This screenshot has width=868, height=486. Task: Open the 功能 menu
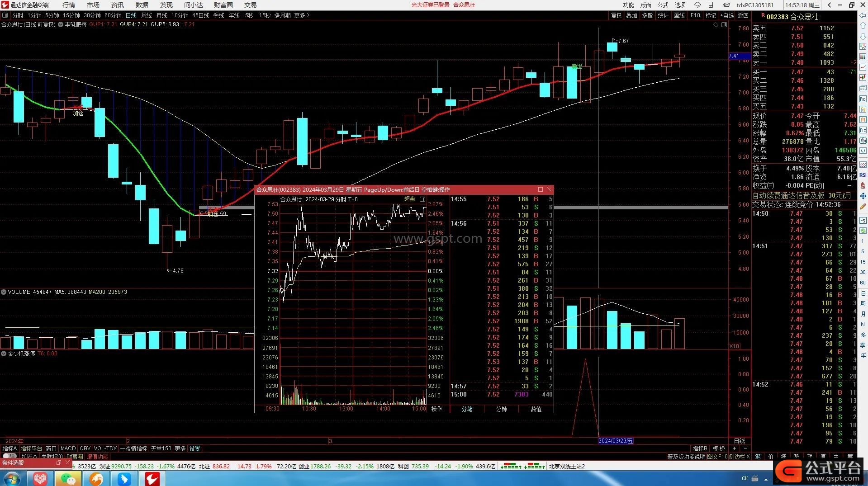(628, 5)
